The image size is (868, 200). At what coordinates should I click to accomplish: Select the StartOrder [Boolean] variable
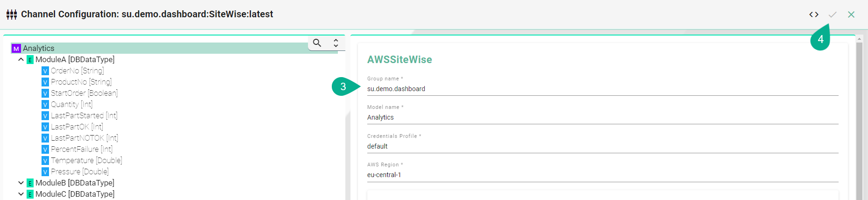coord(84,93)
